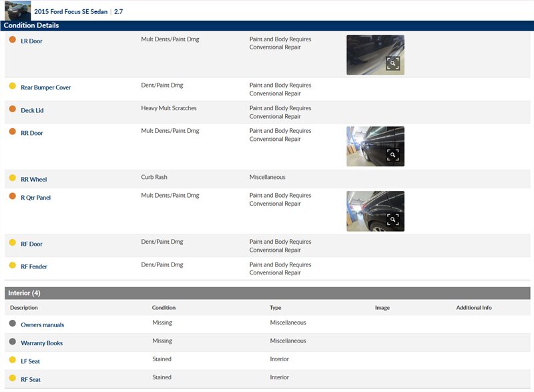Click the gray dot beside Owners manuals
The image size is (534, 392).
coord(13,323)
